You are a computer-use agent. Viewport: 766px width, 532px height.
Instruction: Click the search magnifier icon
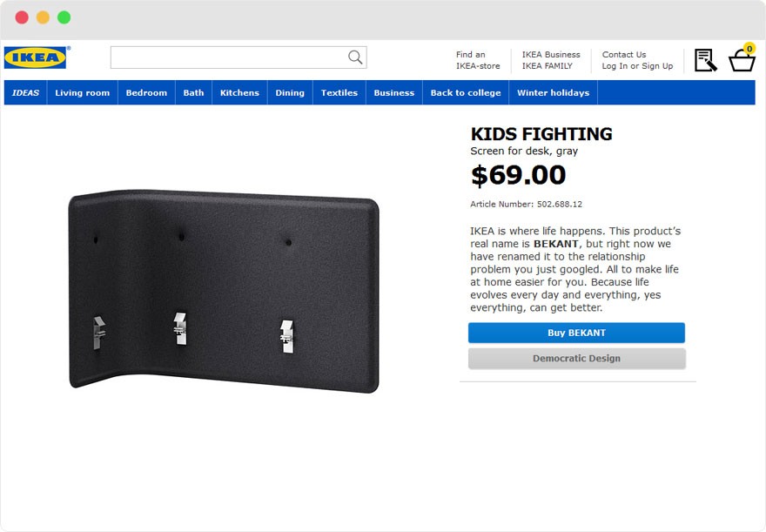point(355,57)
